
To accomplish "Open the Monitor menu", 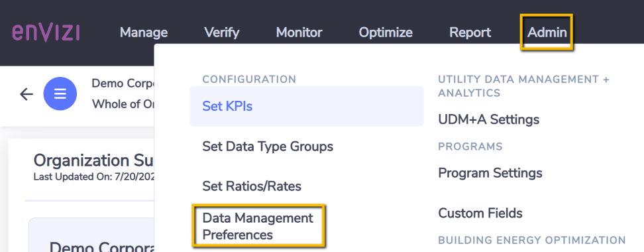I will (x=299, y=32).
